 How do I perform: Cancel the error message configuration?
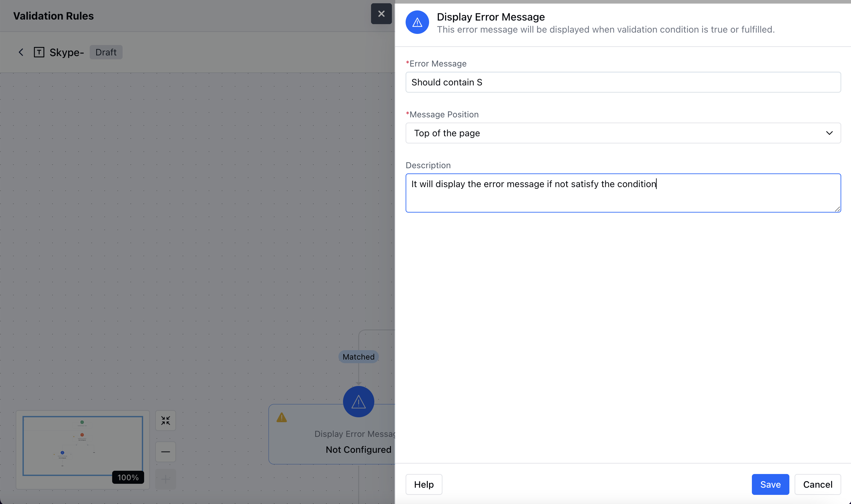(x=817, y=484)
